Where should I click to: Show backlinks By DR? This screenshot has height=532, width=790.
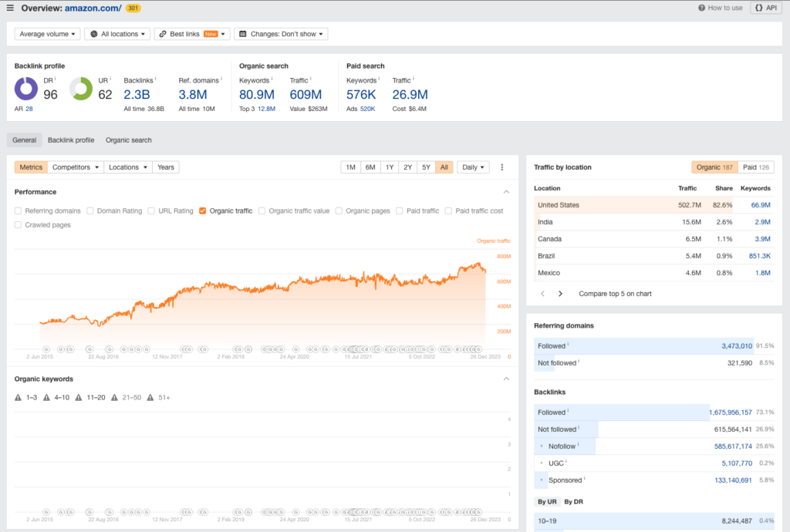pyautogui.click(x=573, y=502)
